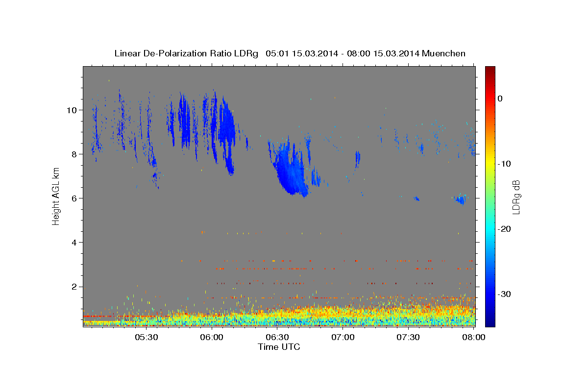The width and height of the screenshot is (588, 392).
Task: Click the height tick label 2
Action: pyautogui.click(x=75, y=286)
